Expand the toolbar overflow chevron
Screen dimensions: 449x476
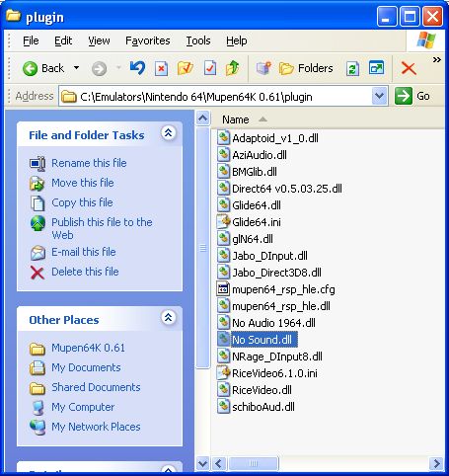437,60
